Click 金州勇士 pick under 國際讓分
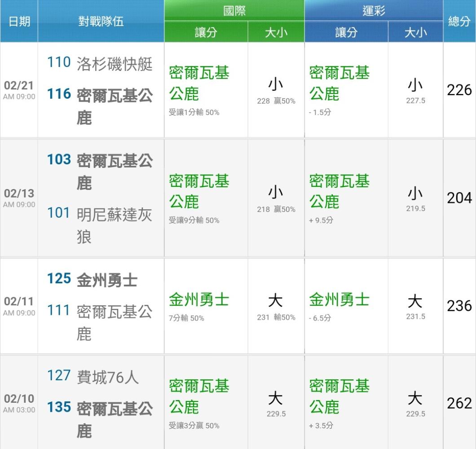Image resolution: width=476 pixels, height=449 pixels. point(199,300)
